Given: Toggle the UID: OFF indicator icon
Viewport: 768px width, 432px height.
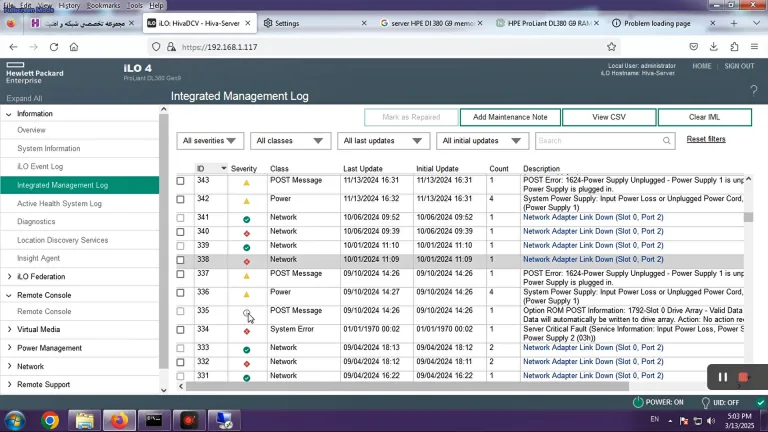Looking at the screenshot, I should click(x=705, y=403).
